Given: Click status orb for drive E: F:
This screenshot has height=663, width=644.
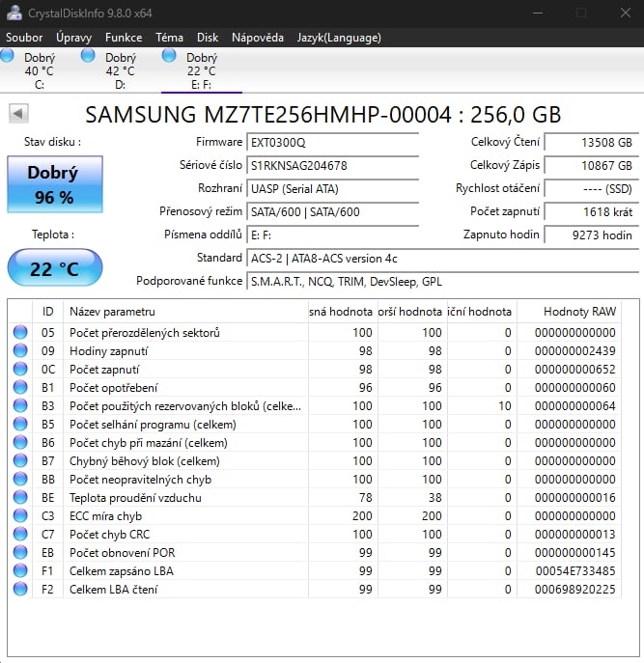Looking at the screenshot, I should [x=169, y=55].
